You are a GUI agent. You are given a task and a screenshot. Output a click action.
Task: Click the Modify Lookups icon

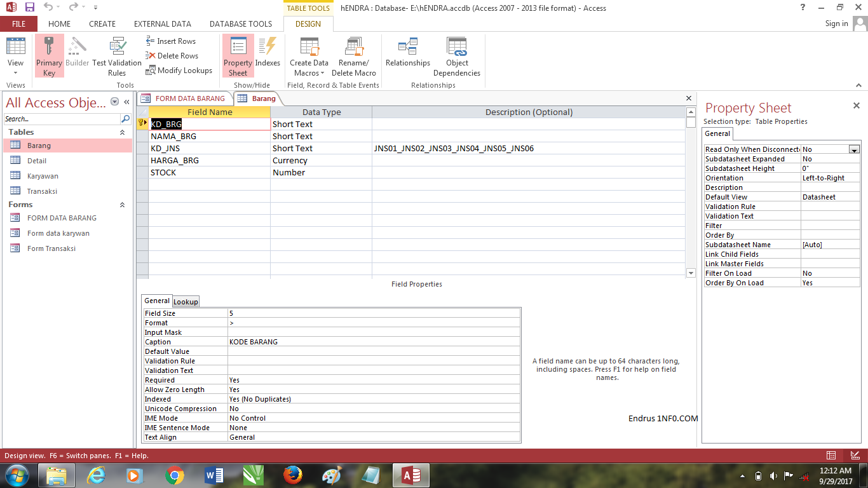click(x=153, y=70)
